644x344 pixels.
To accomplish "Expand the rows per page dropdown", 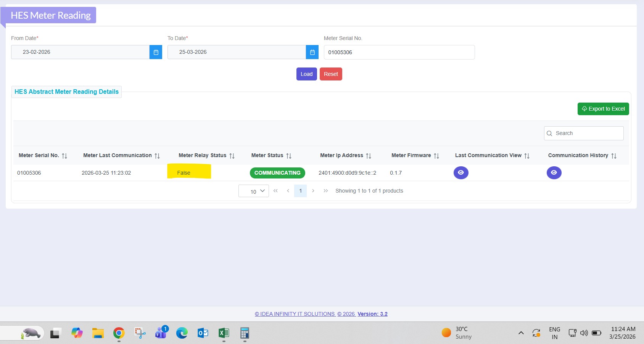I will pos(254,191).
